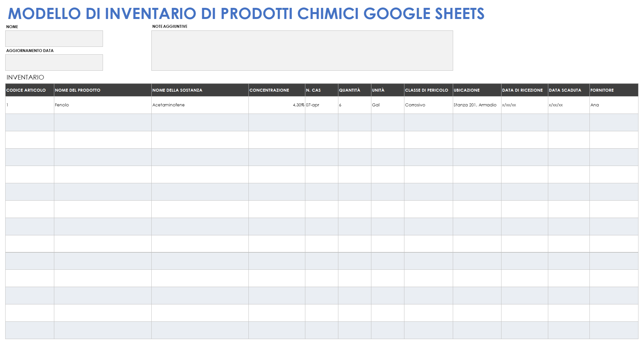Screen dimensions: 644x344
Task: Click the hazard class cell 'Corrosivo'
Action: click(x=429, y=105)
